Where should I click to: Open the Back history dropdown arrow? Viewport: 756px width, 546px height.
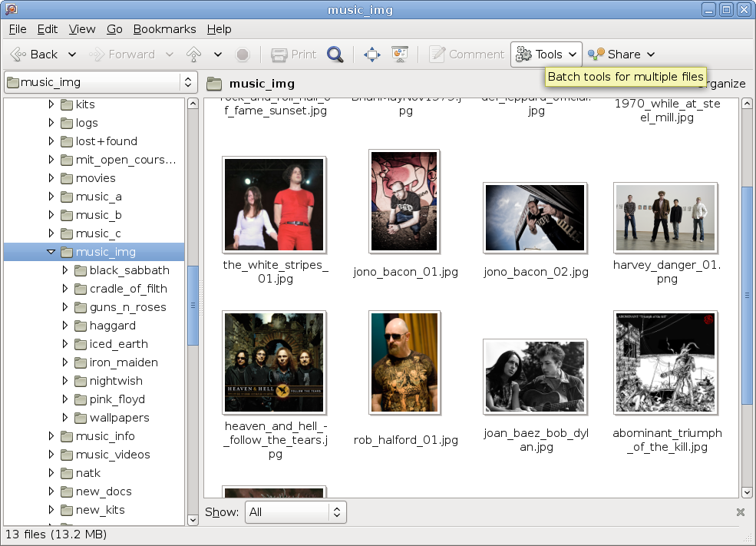point(72,55)
